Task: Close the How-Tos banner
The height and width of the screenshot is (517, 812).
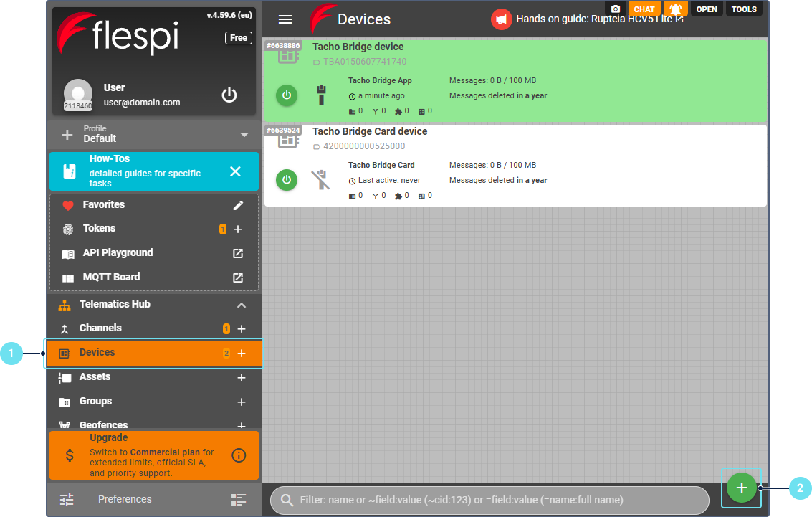Action: [x=235, y=171]
